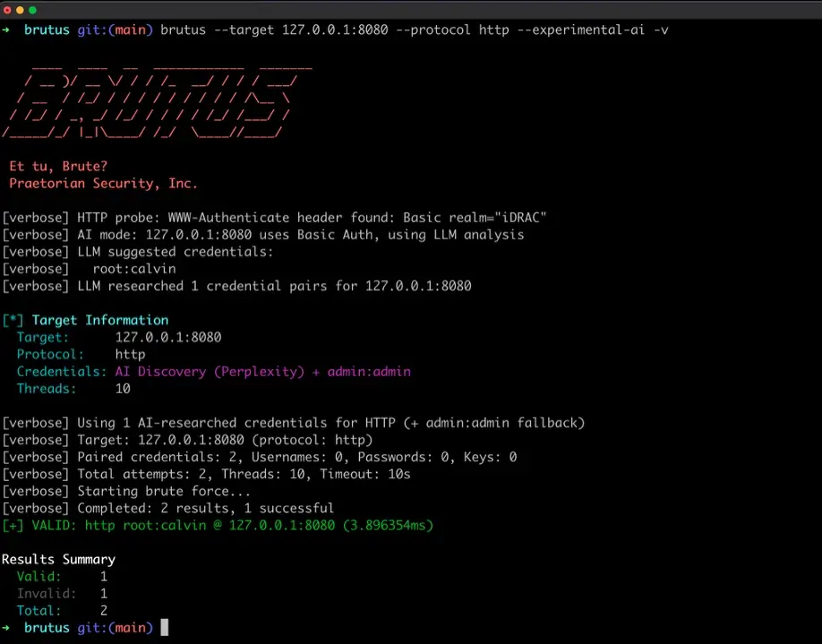Click the Threads value of 10
This screenshot has height=644, width=822.
coord(123,388)
